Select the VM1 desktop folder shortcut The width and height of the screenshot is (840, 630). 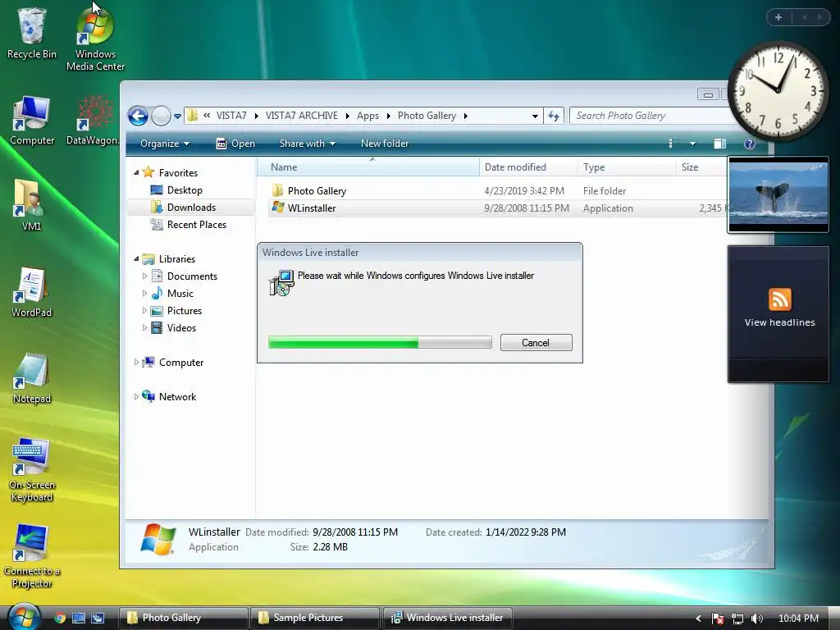coord(30,206)
